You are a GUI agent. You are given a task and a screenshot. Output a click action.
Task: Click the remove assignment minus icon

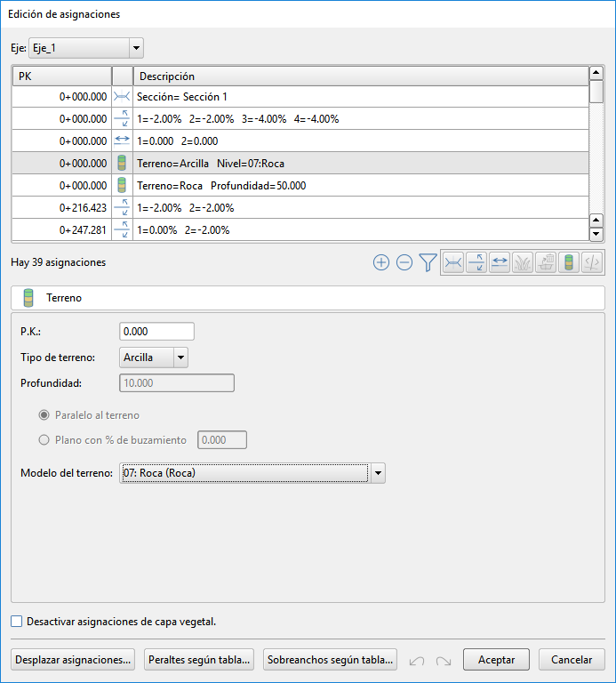404,262
